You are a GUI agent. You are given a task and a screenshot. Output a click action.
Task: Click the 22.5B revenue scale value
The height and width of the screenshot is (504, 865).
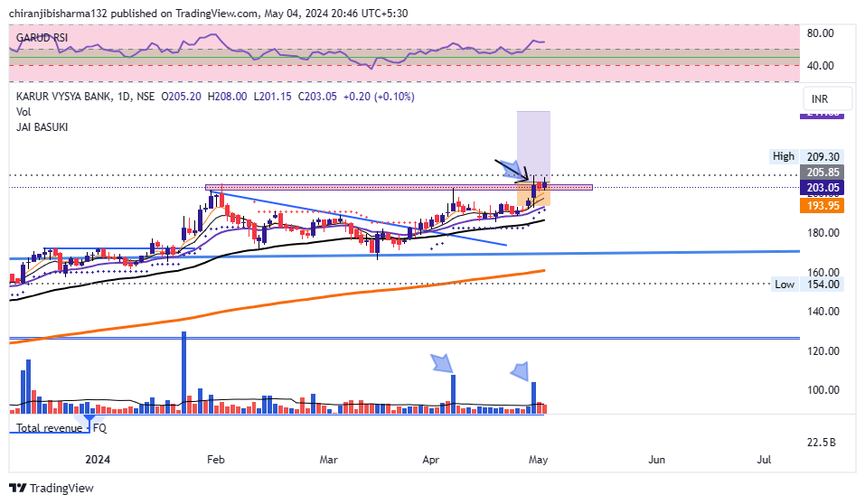822,443
